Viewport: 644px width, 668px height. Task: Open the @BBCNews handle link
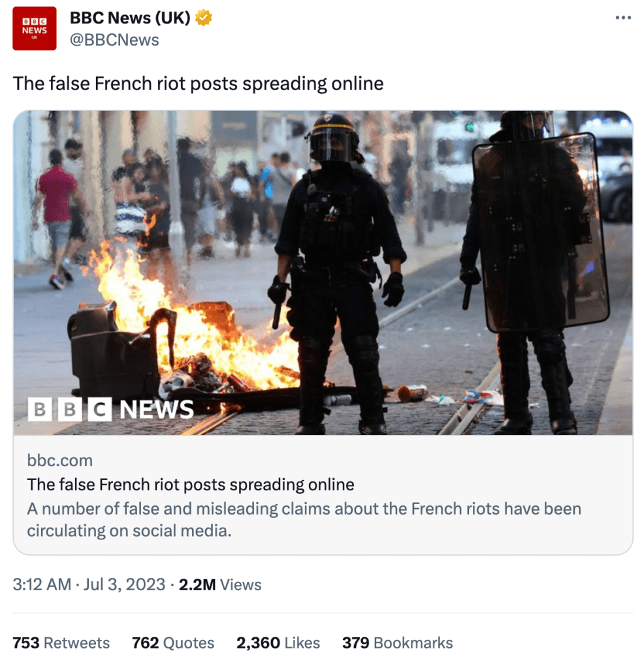pos(114,40)
